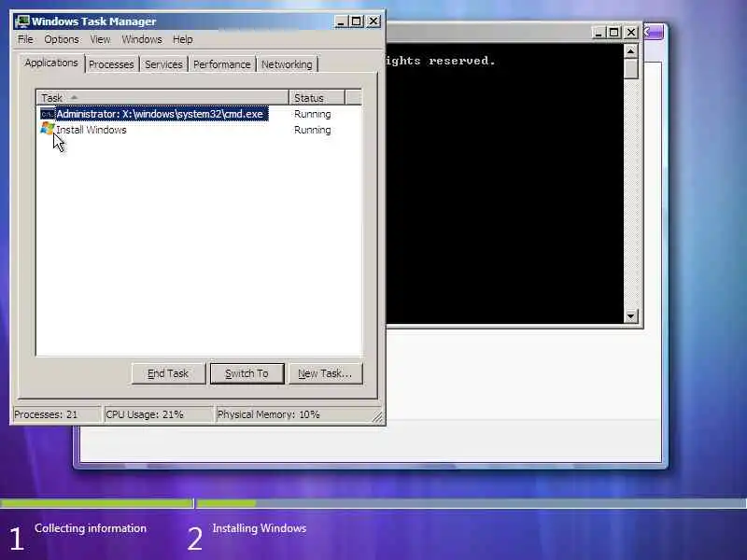Click the Task Manager title bar icon
The width and height of the screenshot is (747, 560).
(x=21, y=21)
